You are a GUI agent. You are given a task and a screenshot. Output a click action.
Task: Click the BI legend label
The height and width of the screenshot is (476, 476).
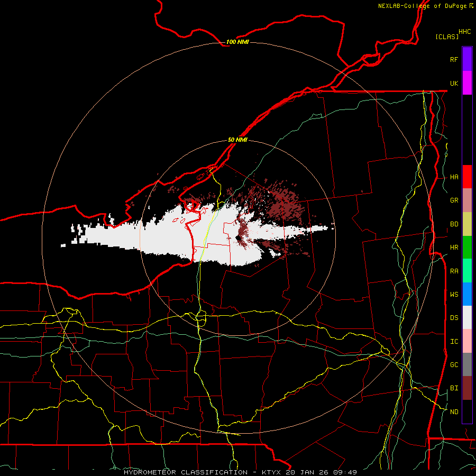(454, 388)
